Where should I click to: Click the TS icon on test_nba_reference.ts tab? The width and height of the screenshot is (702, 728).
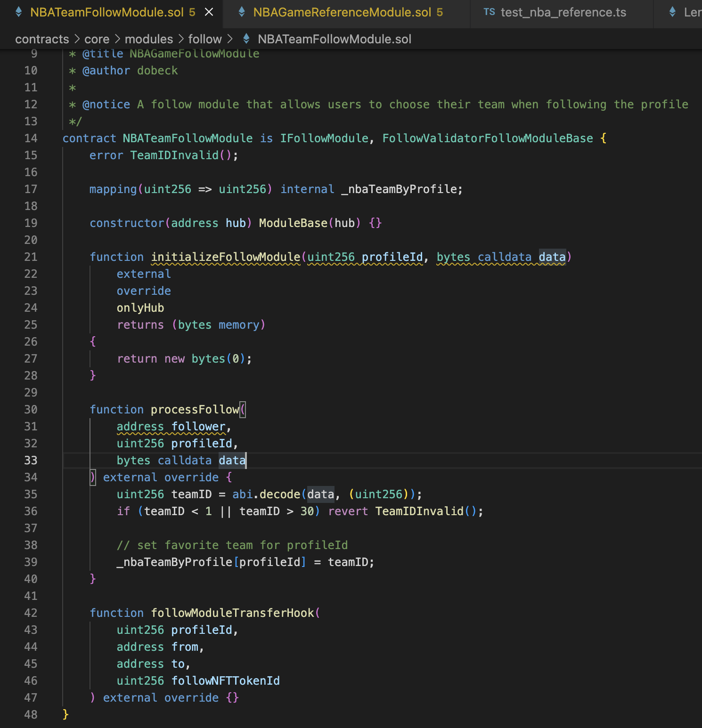coord(489,12)
